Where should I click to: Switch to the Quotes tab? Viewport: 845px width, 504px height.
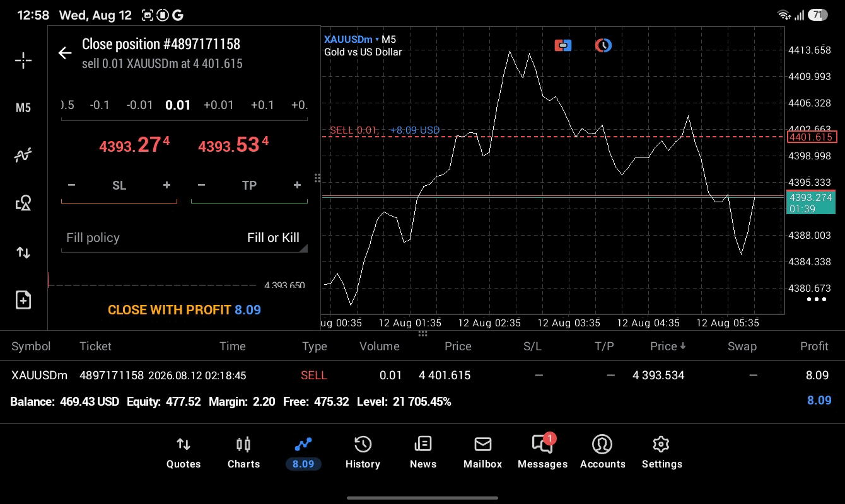[184, 453]
